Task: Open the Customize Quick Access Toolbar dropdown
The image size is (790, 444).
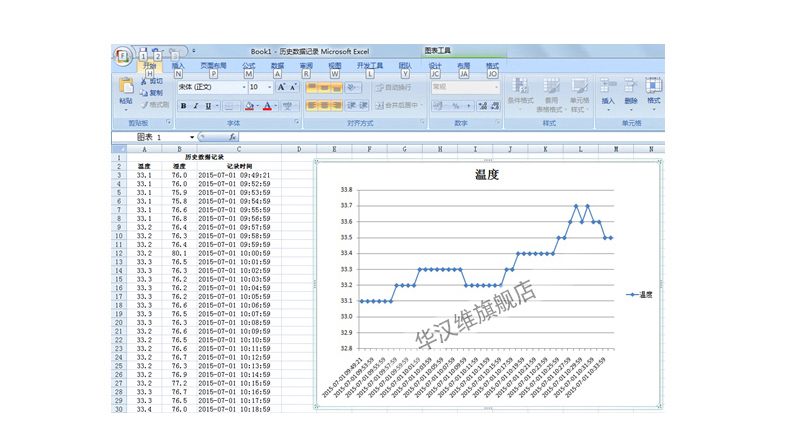Action: pos(193,51)
